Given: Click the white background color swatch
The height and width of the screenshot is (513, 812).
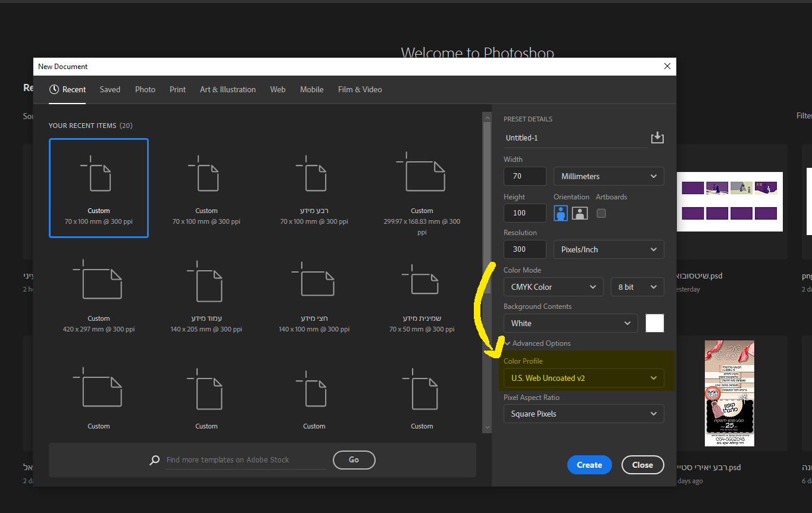Looking at the screenshot, I should [655, 323].
